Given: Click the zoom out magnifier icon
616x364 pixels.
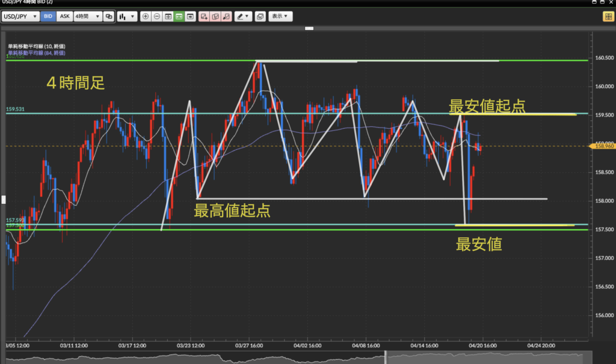Looking at the screenshot, I should pyautogui.click(x=156, y=16).
